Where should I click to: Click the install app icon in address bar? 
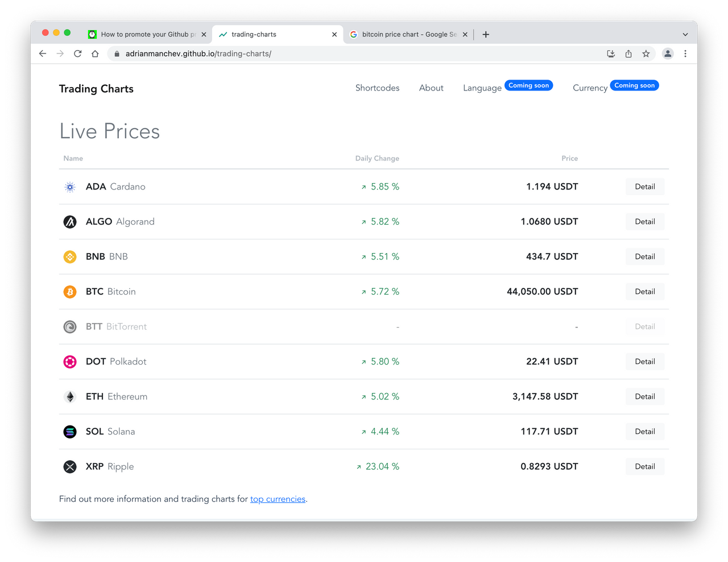[611, 53]
